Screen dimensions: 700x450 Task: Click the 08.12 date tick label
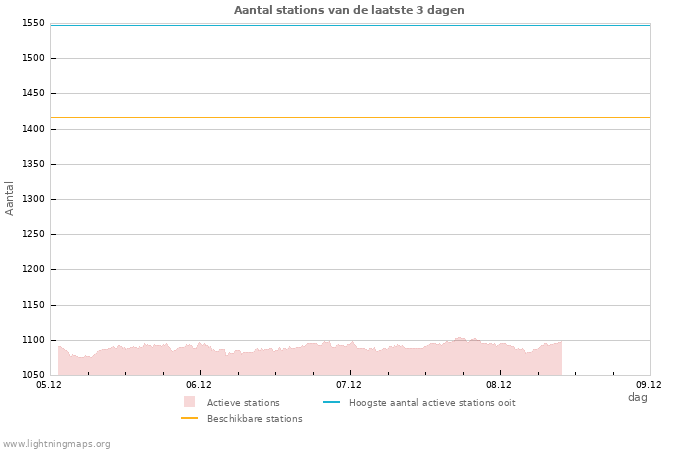499,384
